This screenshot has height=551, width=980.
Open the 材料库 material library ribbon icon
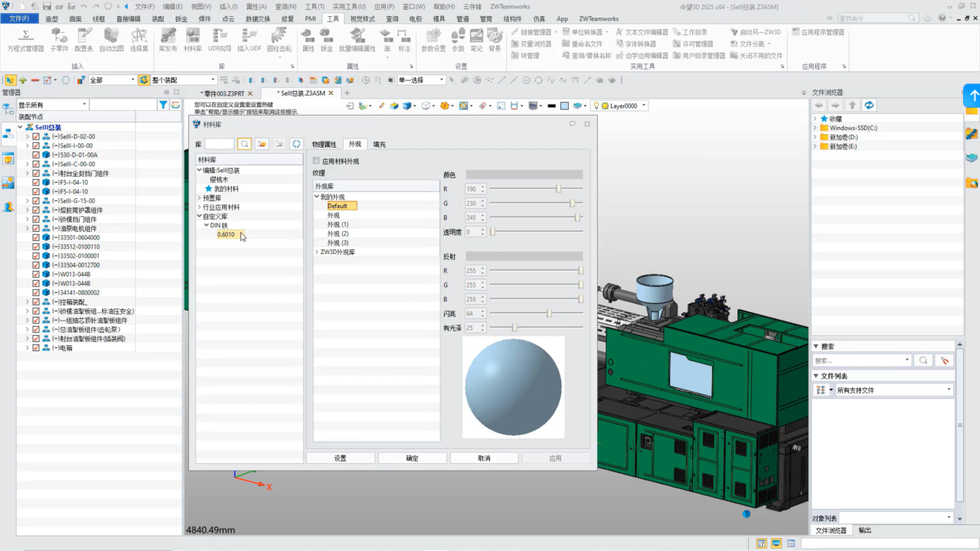point(193,40)
